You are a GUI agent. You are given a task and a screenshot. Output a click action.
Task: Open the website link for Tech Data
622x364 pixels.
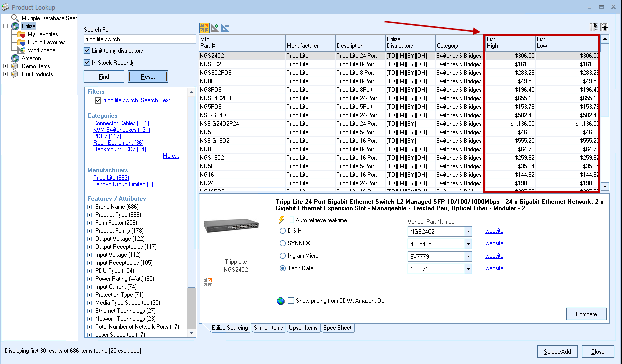pyautogui.click(x=494, y=268)
